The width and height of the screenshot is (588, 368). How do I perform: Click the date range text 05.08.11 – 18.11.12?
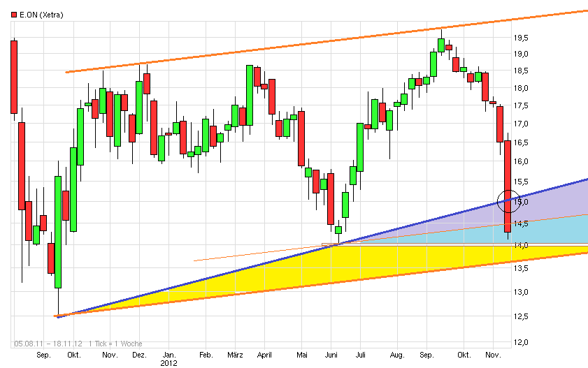[x=48, y=344]
